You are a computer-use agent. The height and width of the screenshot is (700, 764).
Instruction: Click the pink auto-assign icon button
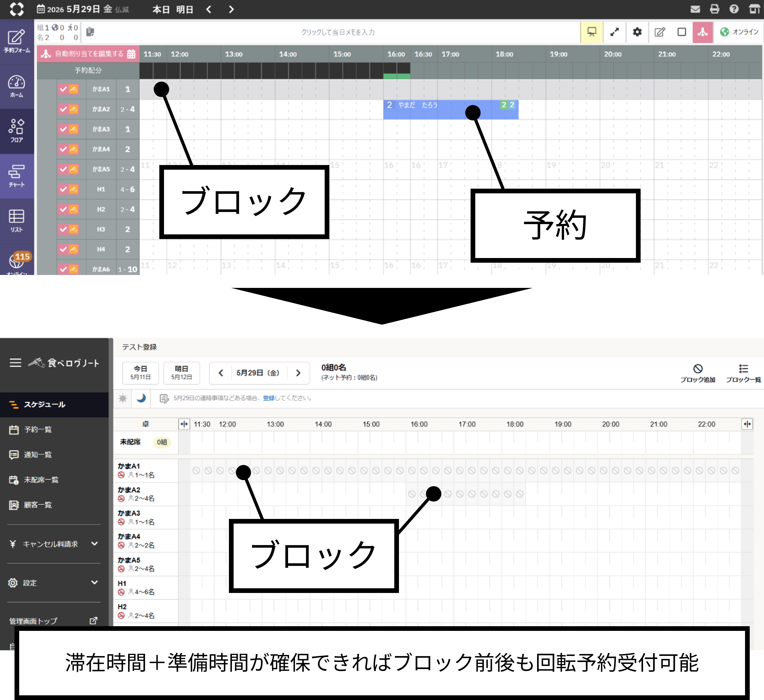[x=703, y=32]
